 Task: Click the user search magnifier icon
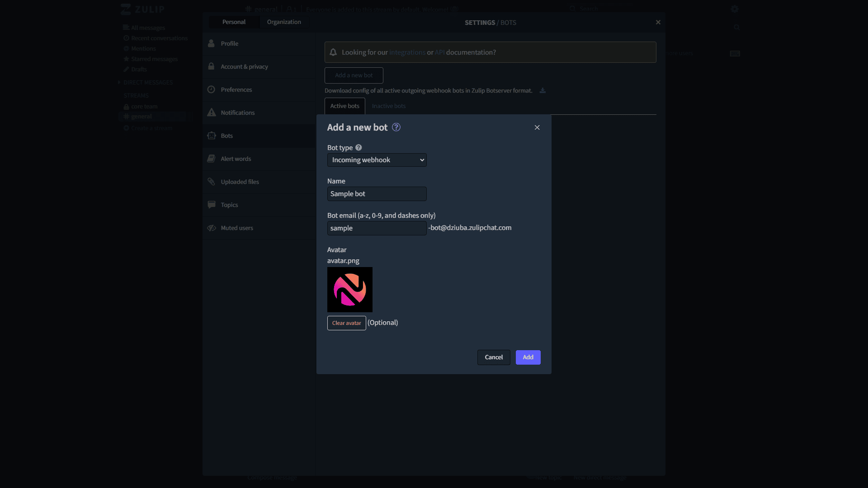(737, 28)
